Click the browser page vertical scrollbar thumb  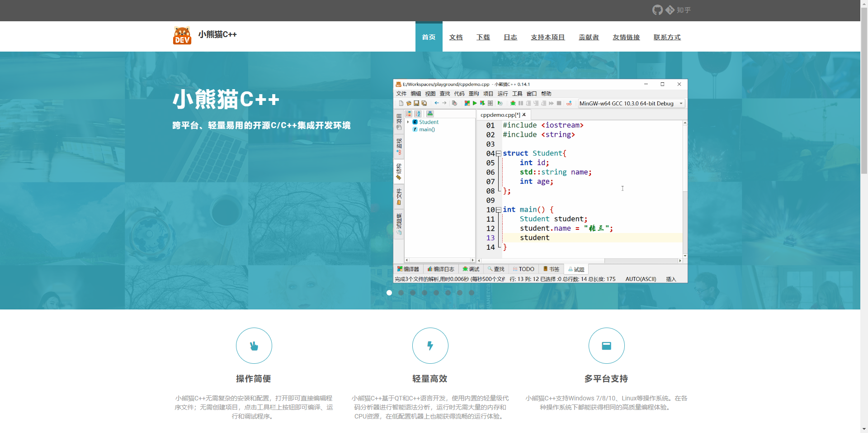tap(864, 90)
